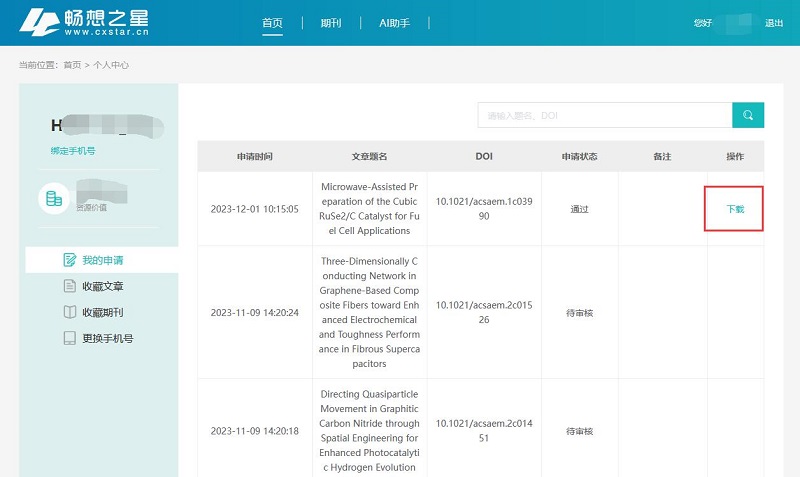Screen dimensions: 800x477
Task: Click the 备注 column header
Action: [x=662, y=156]
